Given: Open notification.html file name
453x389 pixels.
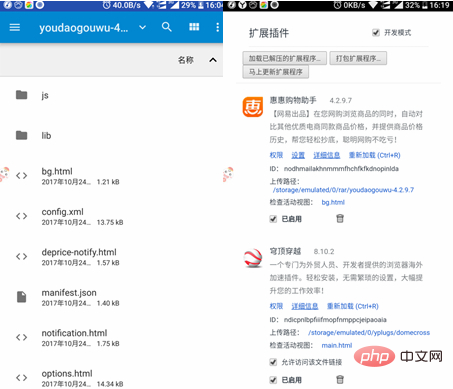Looking at the screenshot, I should tap(74, 333).
